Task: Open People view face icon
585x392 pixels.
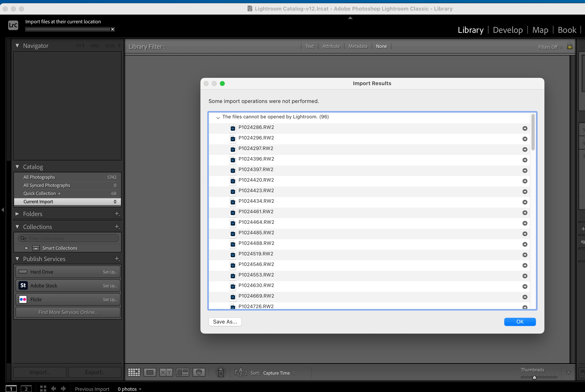Action: tap(199, 373)
